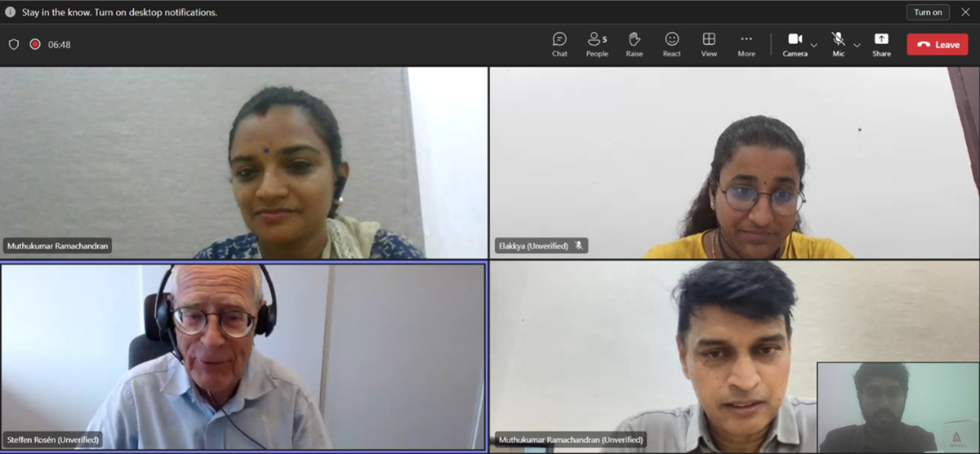
Task: Click the shield privacy icon
Action: point(14,44)
